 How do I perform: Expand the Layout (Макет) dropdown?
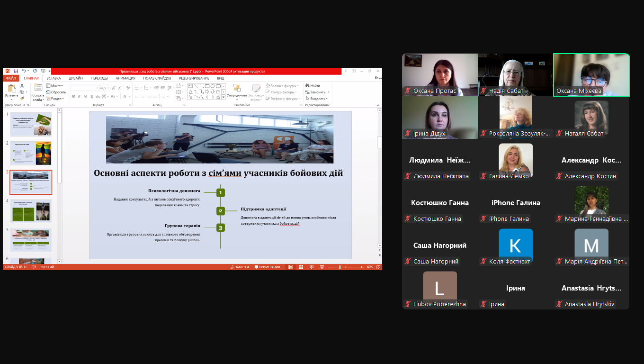click(56, 86)
